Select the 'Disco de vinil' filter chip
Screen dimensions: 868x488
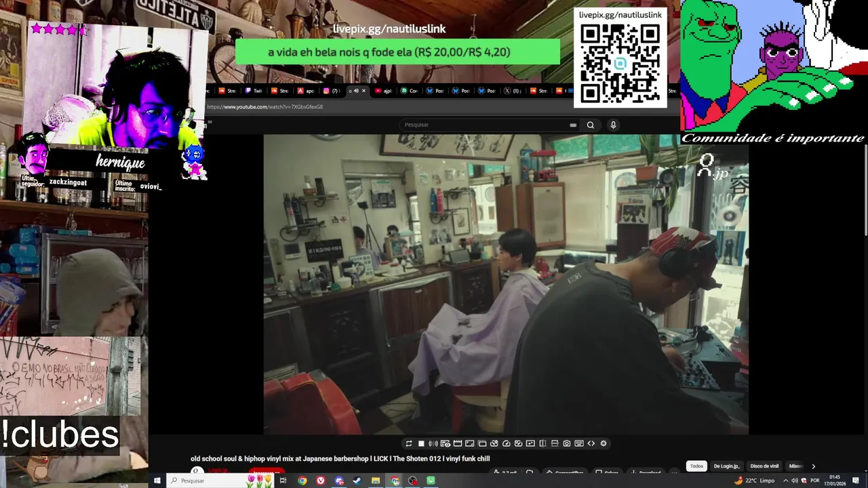tap(765, 466)
